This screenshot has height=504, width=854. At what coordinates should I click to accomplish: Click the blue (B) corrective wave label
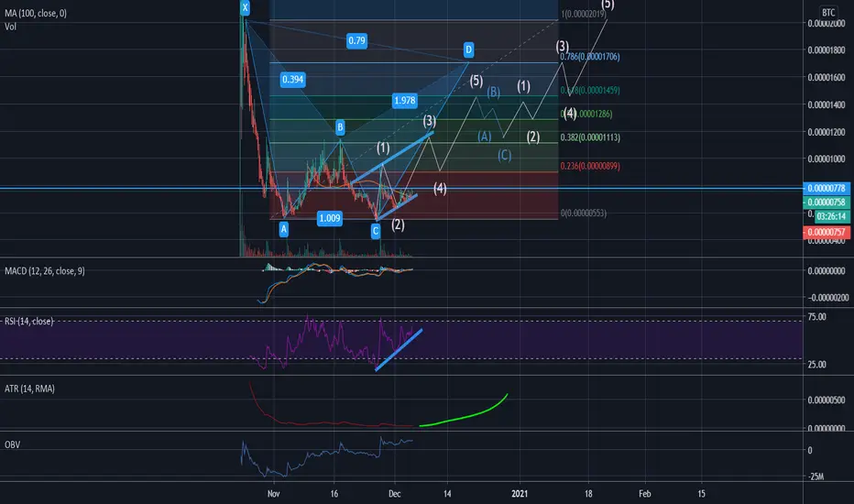click(x=494, y=92)
